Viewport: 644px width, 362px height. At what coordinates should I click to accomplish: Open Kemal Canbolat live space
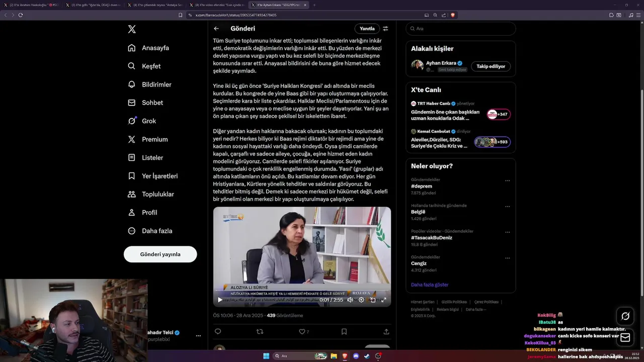coord(460,139)
